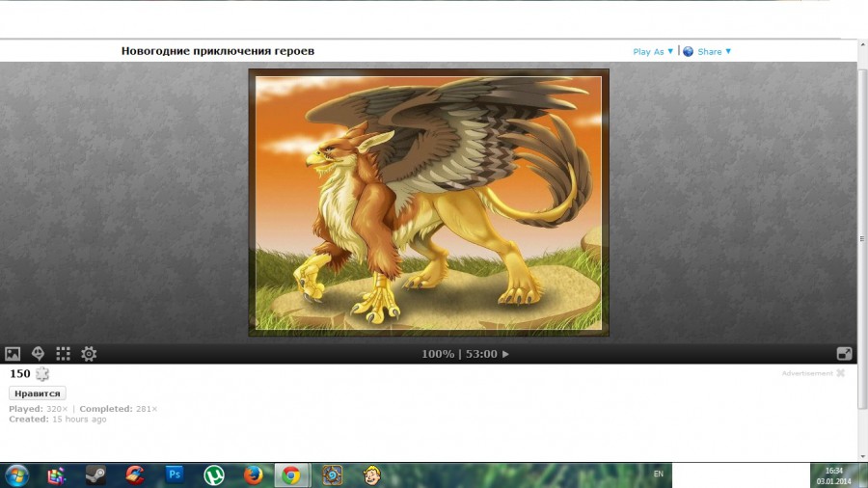Click the completed griffin puzzle image

[428, 203]
